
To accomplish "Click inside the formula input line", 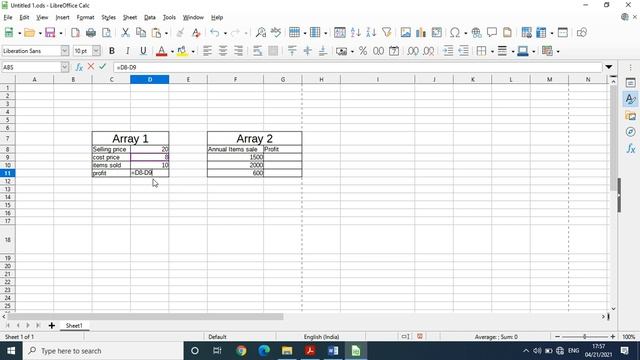I will (358, 67).
